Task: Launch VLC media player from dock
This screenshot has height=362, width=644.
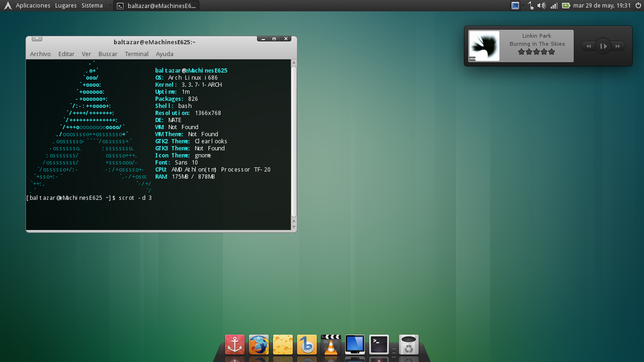Action: [x=331, y=345]
